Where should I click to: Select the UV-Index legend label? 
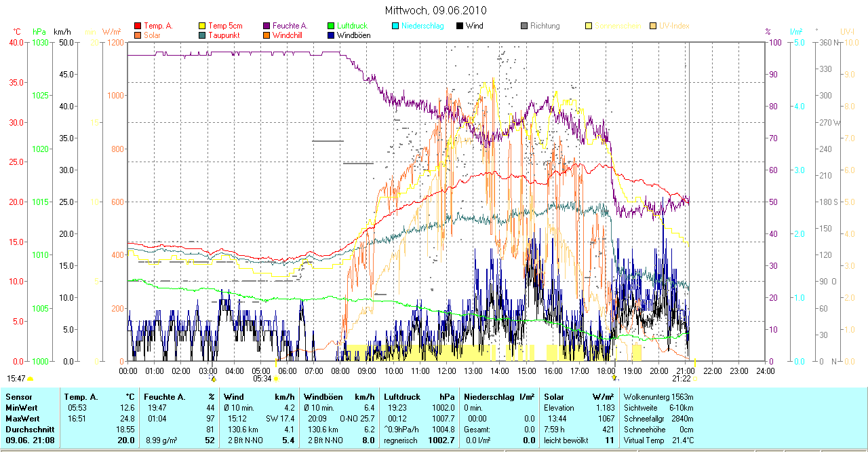point(674,26)
